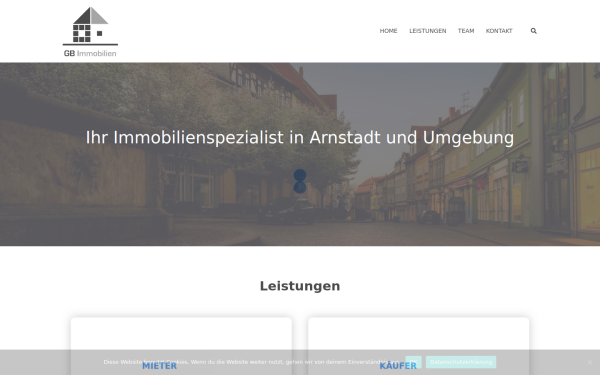This screenshot has width=600, height=375.
Task: Click the Leistungen section heading
Action: [300, 286]
